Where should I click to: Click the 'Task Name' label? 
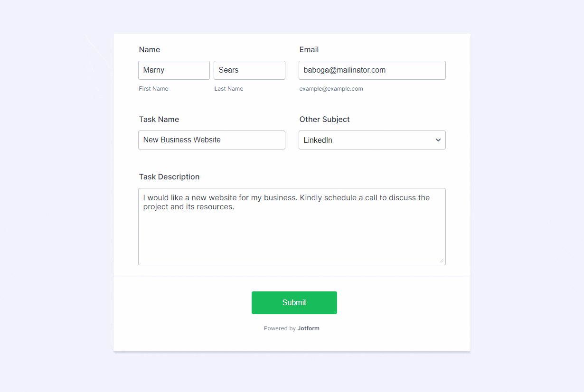click(x=159, y=120)
